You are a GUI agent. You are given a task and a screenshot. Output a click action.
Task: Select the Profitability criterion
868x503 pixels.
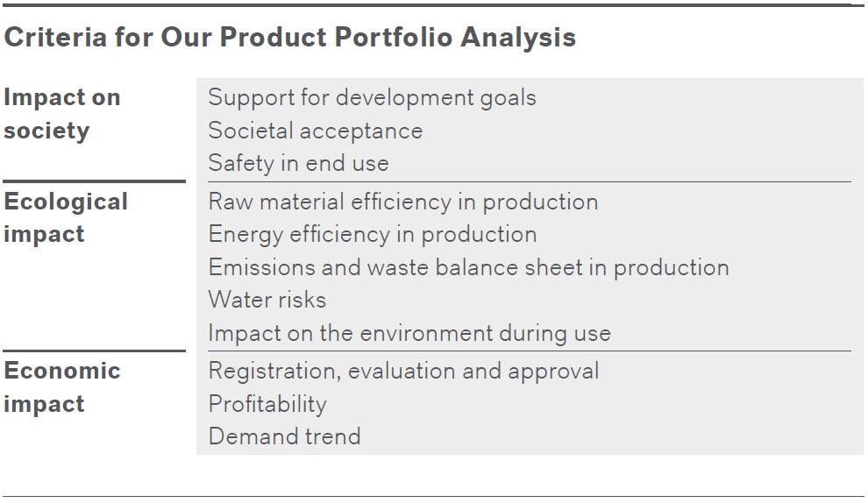click(x=267, y=405)
